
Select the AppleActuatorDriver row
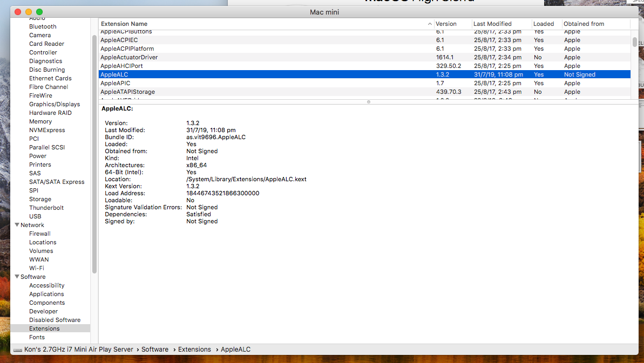(x=364, y=57)
